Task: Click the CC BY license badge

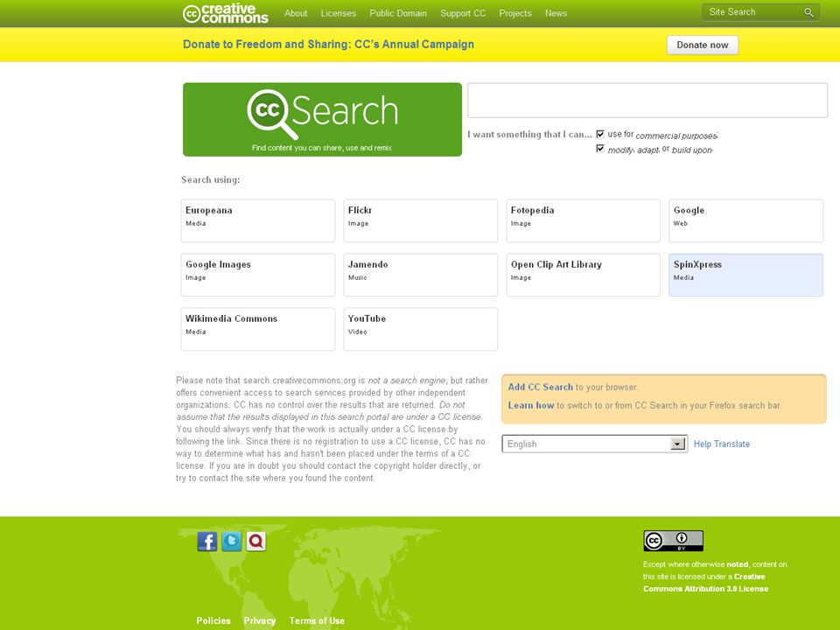Action: click(674, 541)
